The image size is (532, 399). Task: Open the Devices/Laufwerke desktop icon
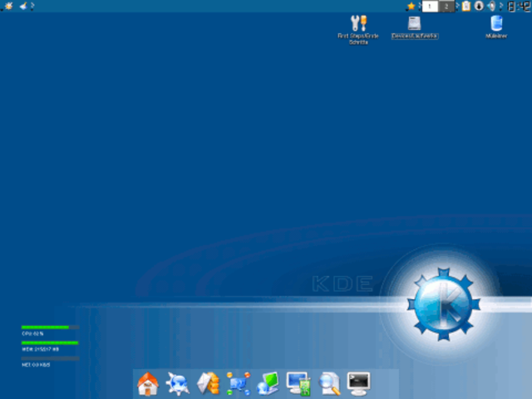415,27
